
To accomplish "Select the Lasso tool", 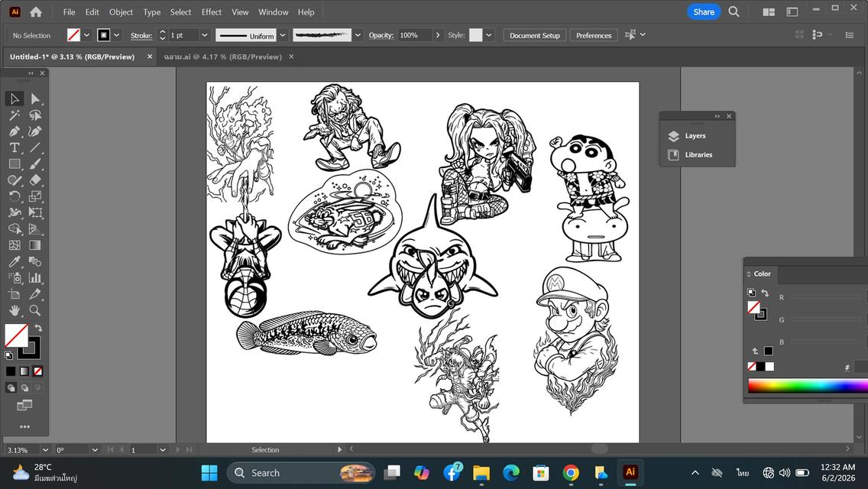I will (35, 115).
